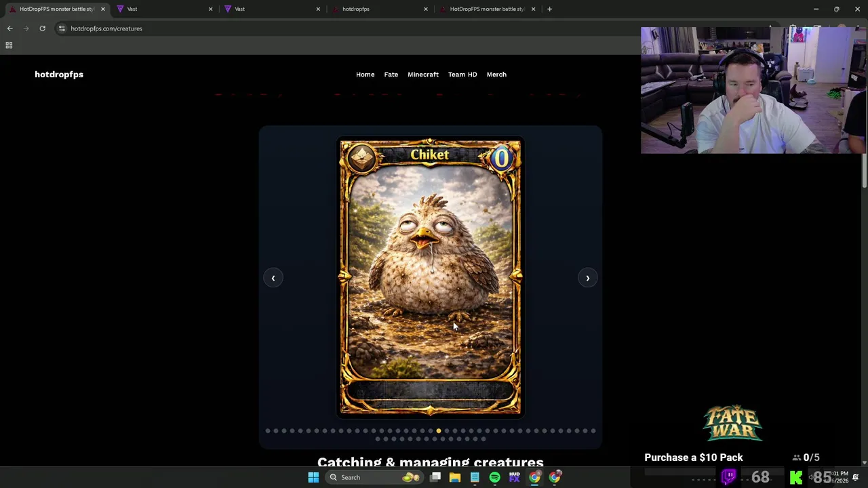Click the blue 0 cost badge on Chiket
The image size is (868, 488).
(501, 158)
